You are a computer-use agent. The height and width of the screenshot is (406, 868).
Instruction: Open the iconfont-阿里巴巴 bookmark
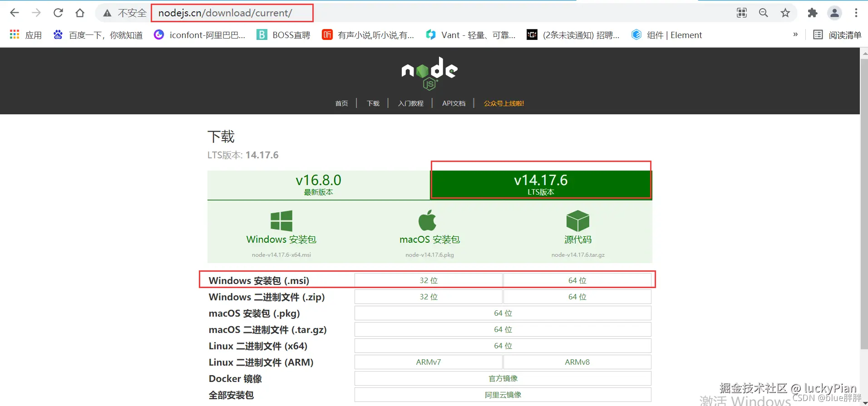200,35
